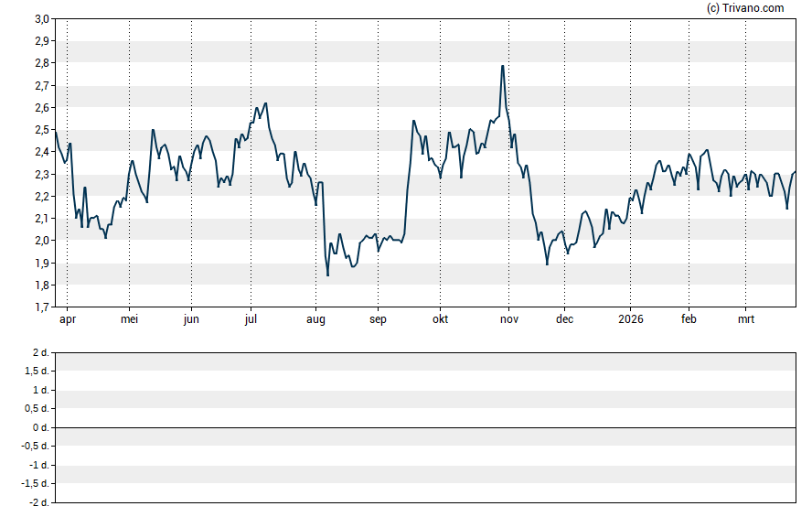Click the lowest price dip after aug
812x517 pixels.
pyautogui.click(x=327, y=275)
